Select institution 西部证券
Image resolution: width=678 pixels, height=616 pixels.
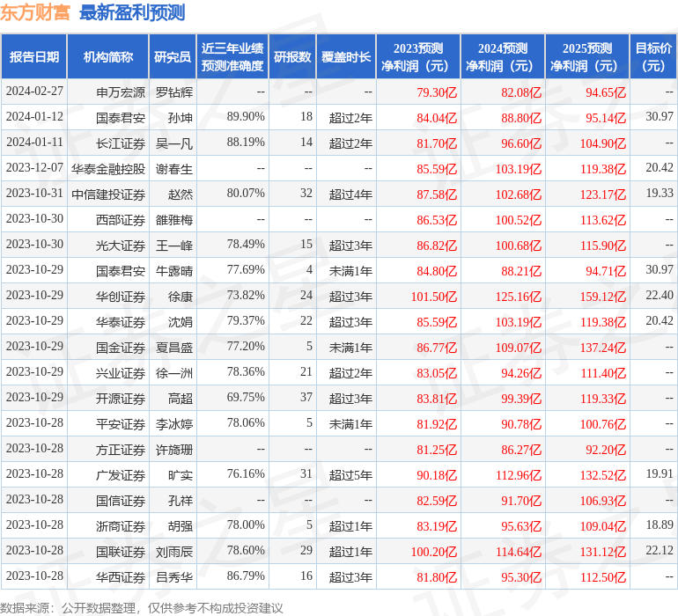[x=121, y=220]
